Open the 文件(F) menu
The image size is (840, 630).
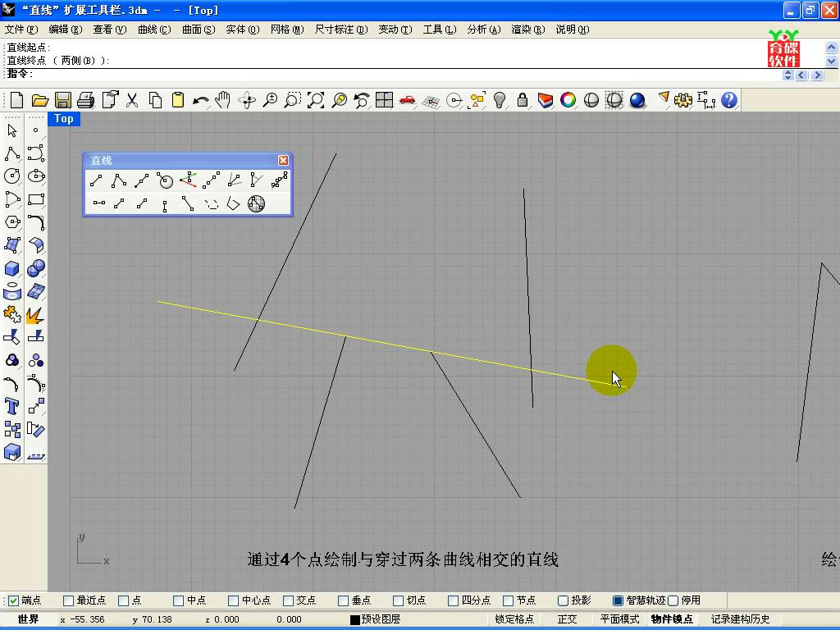click(x=21, y=30)
